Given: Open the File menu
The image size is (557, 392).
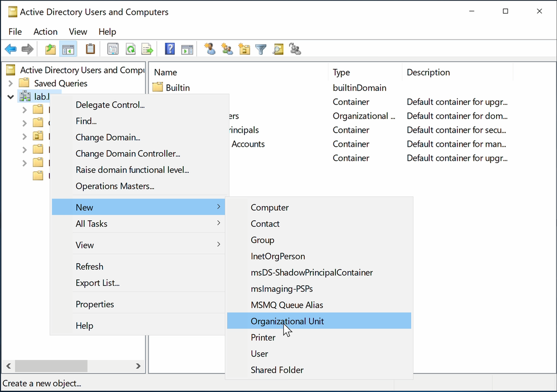Looking at the screenshot, I should [15, 32].
